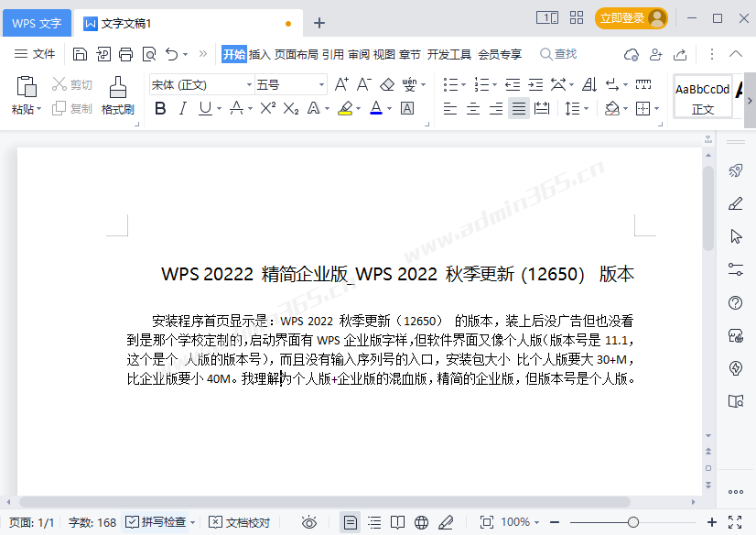
Task: Switch to the 引用 ribbon tab
Action: coord(332,55)
